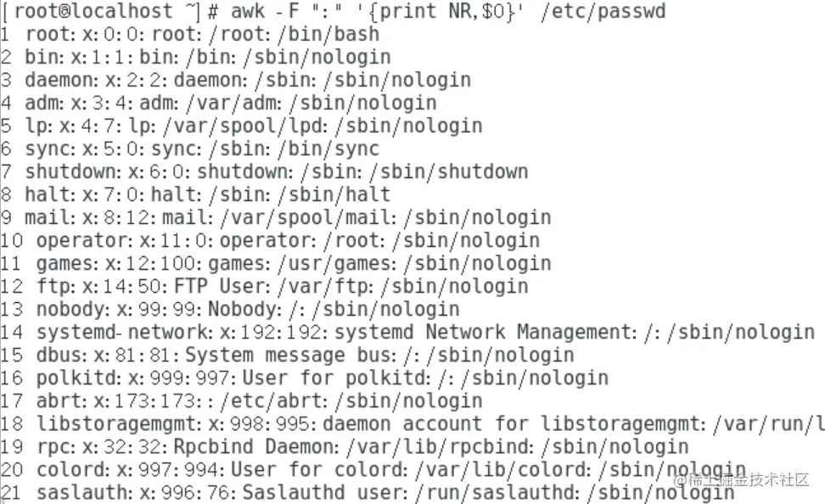
Task: Click the systemd Network Management text
Action: [x=481, y=333]
